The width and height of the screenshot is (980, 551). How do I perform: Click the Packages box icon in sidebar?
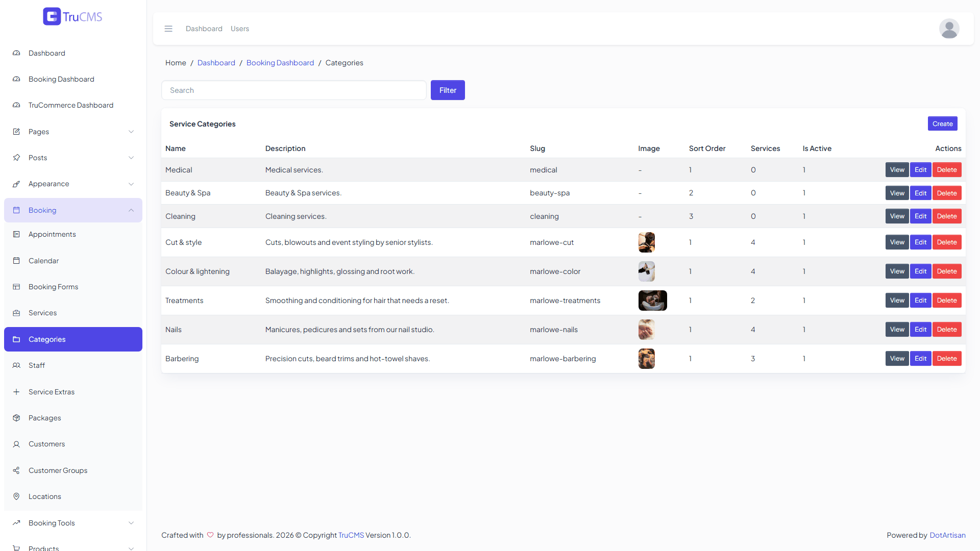(x=16, y=418)
